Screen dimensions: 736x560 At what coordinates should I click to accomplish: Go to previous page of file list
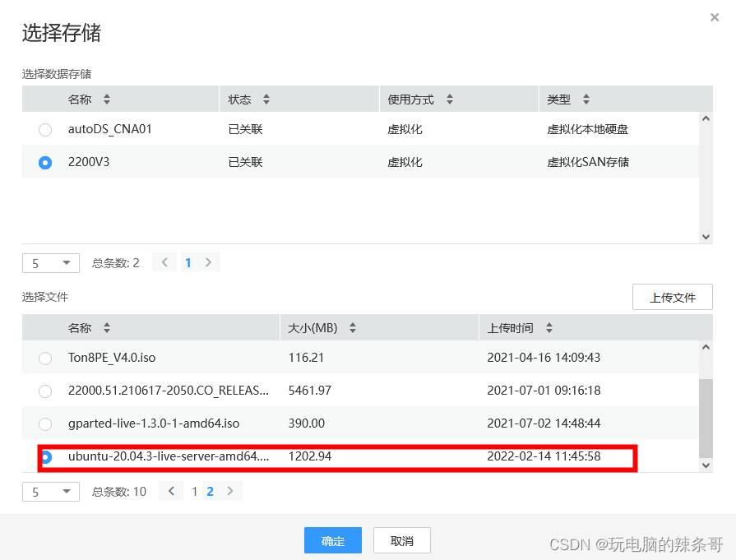tap(172, 492)
